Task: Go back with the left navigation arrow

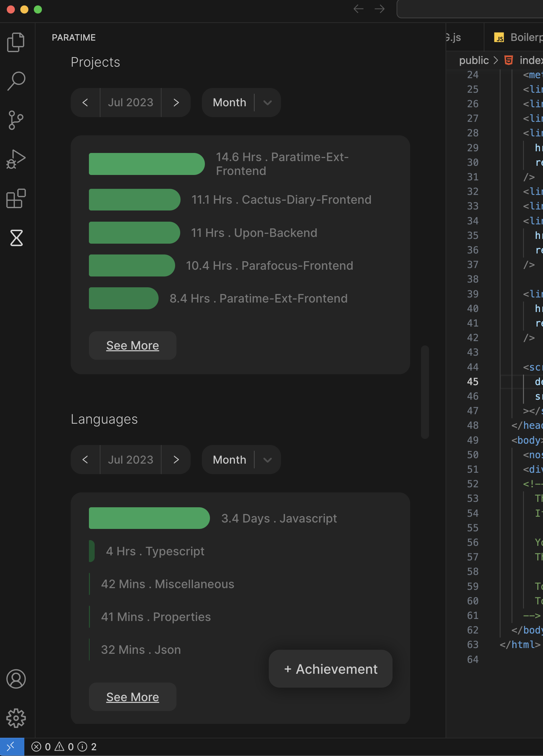Action: pyautogui.click(x=358, y=9)
